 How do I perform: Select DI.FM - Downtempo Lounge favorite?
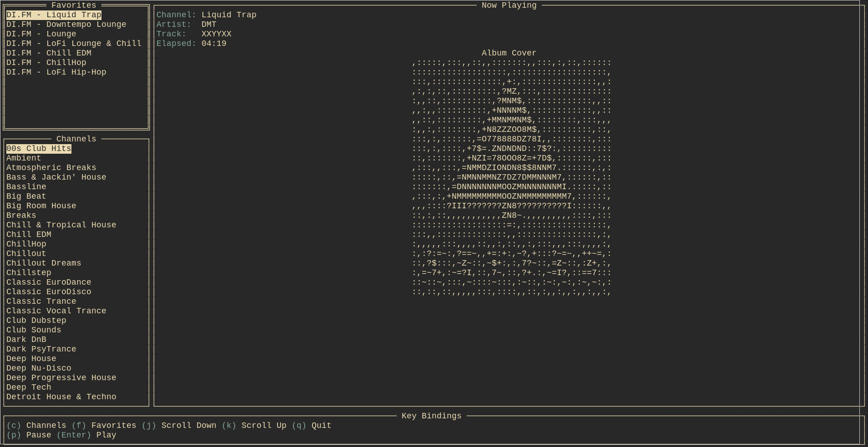66,24
